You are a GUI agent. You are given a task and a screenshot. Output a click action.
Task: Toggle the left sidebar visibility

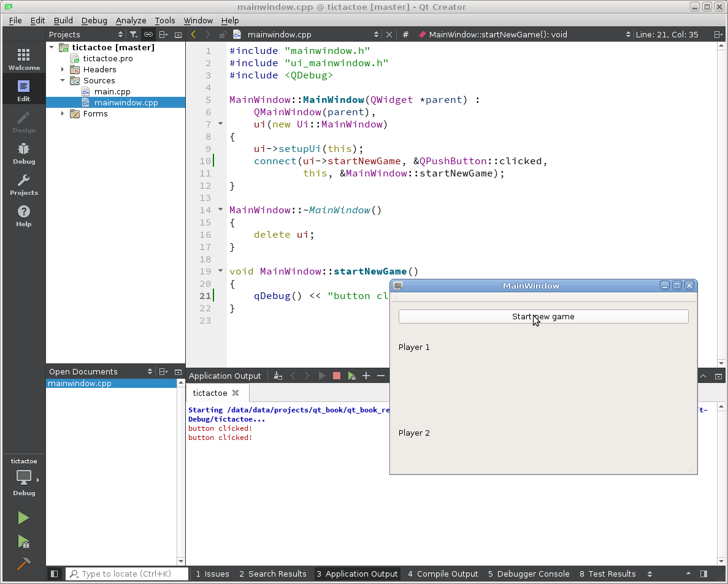[55, 574]
